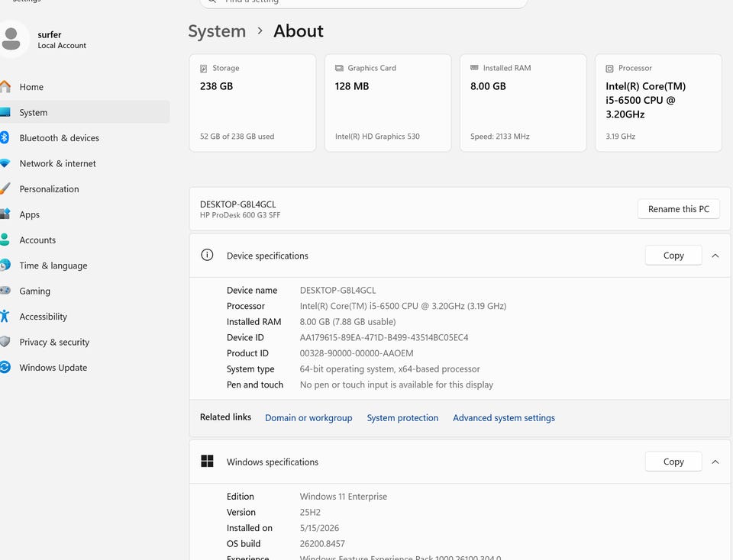The width and height of the screenshot is (733, 560).
Task: Click the OS build value 26200.8457
Action: coord(322,544)
